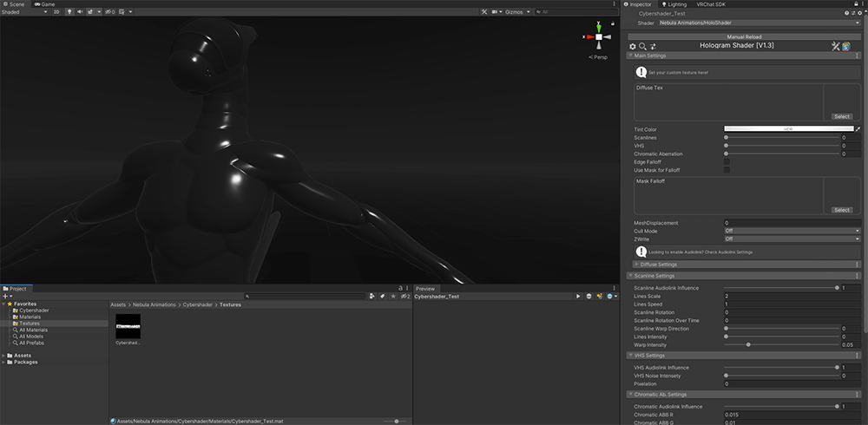Toggle scene audio speaker icon
The height and width of the screenshot is (425, 868).
(81, 12)
